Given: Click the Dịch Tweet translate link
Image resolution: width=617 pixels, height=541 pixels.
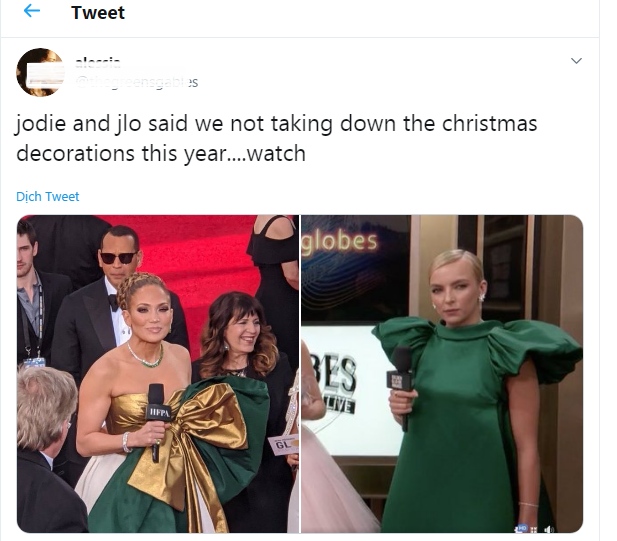Looking at the screenshot, I should pos(48,196).
